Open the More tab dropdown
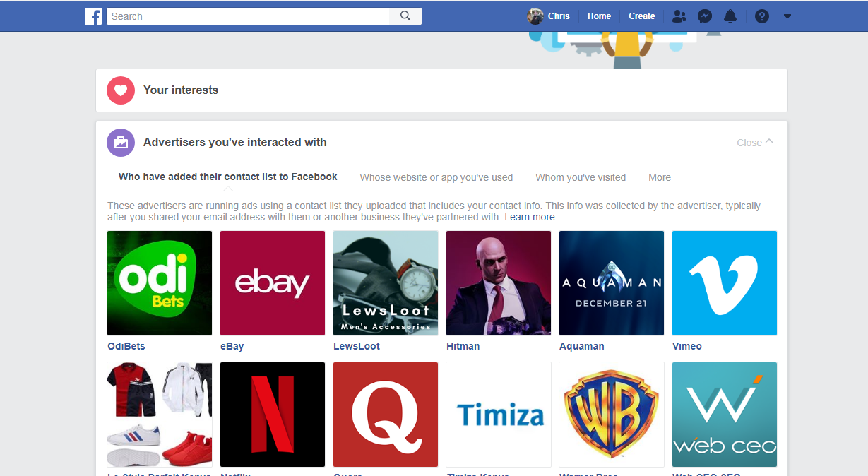 click(x=660, y=177)
